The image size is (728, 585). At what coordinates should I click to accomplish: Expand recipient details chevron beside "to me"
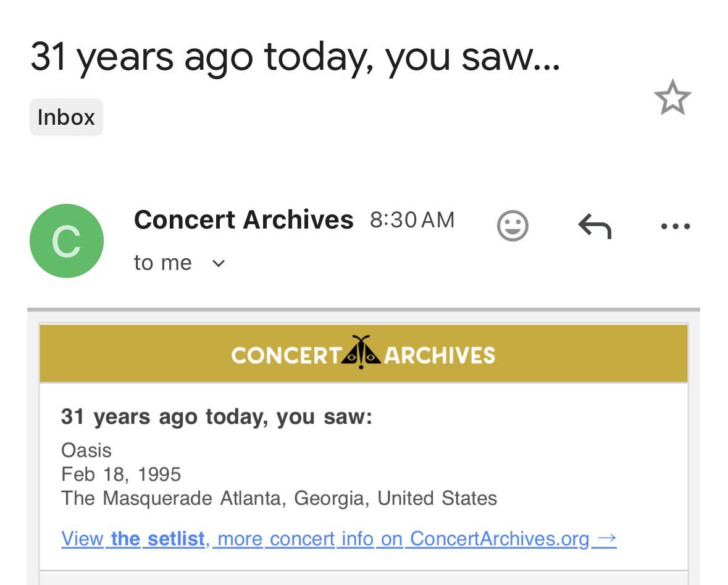pyautogui.click(x=219, y=264)
